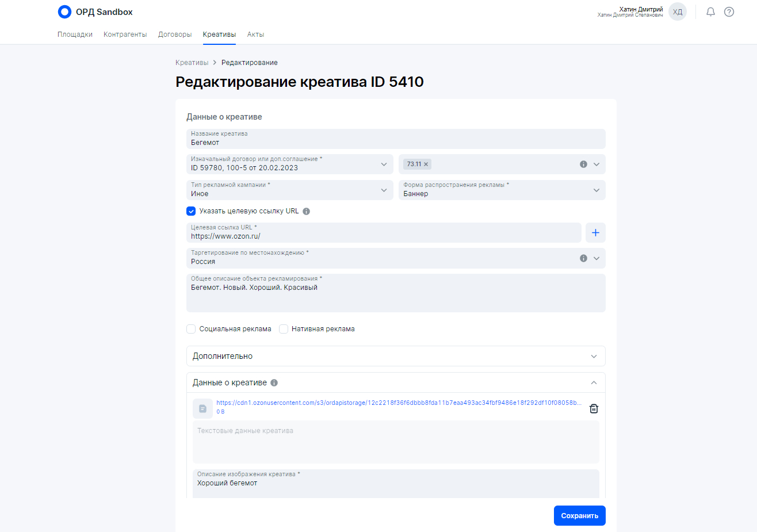Click the ОРД Sandbox logo icon
This screenshot has width=757, height=532.
65,12
